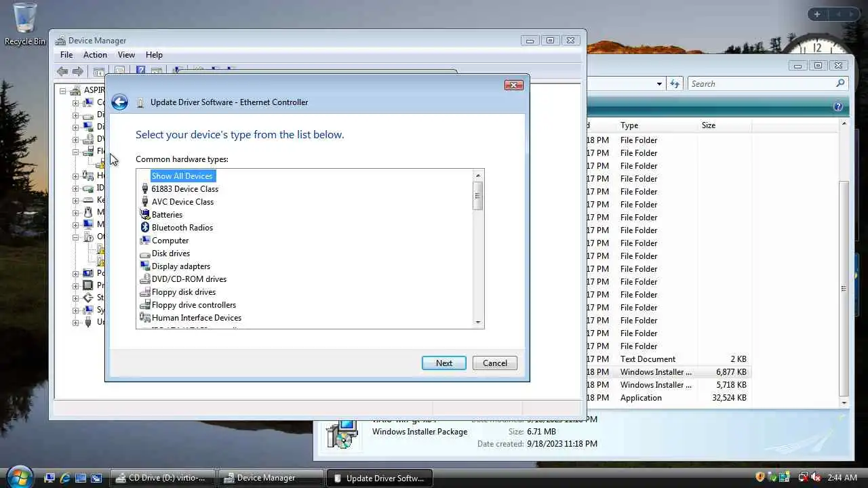Select the Windows Installer 5,718 KB row
868x488 pixels.
(668, 385)
